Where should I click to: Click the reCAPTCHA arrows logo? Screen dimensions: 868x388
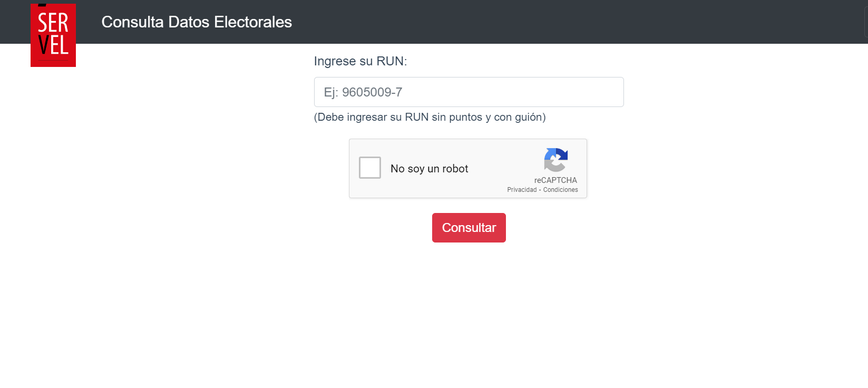pos(555,160)
